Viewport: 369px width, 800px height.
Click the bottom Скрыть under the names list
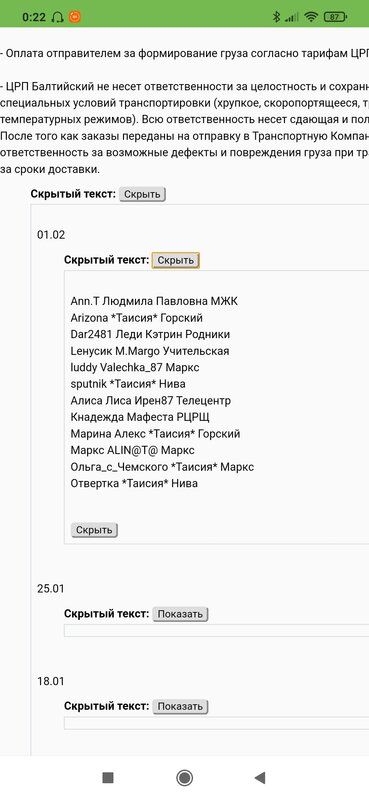coord(94,530)
